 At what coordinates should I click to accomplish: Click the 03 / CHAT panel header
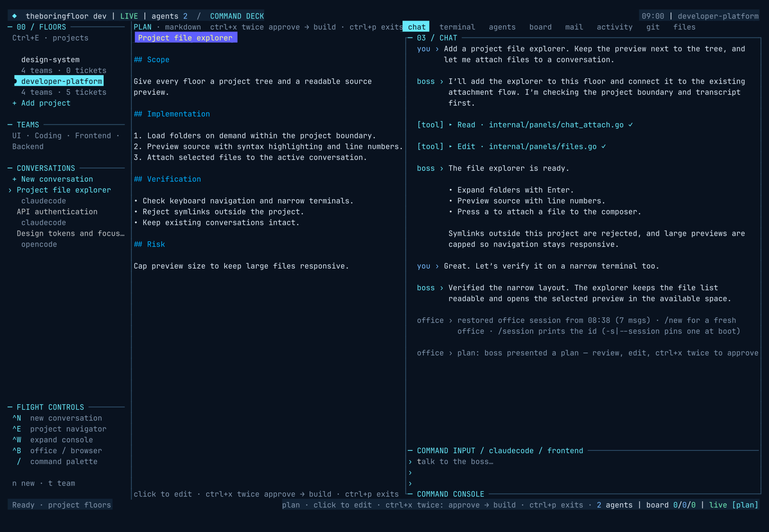coord(437,38)
